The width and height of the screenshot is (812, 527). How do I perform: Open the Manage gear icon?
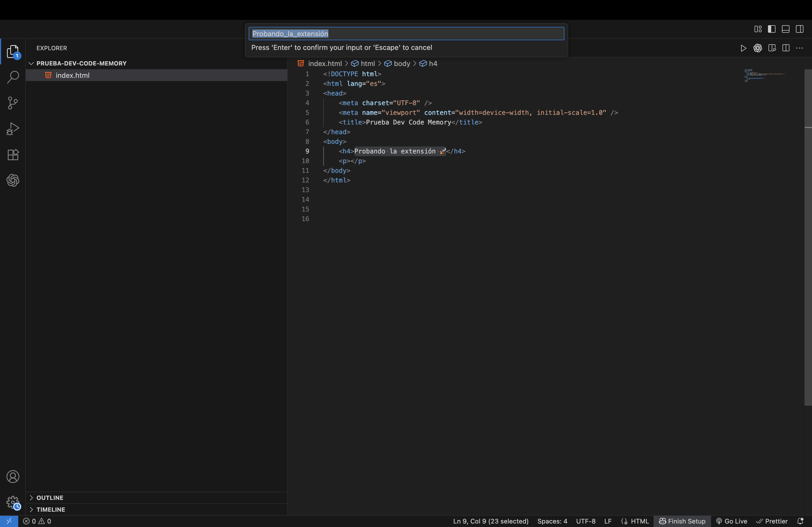[13, 503]
